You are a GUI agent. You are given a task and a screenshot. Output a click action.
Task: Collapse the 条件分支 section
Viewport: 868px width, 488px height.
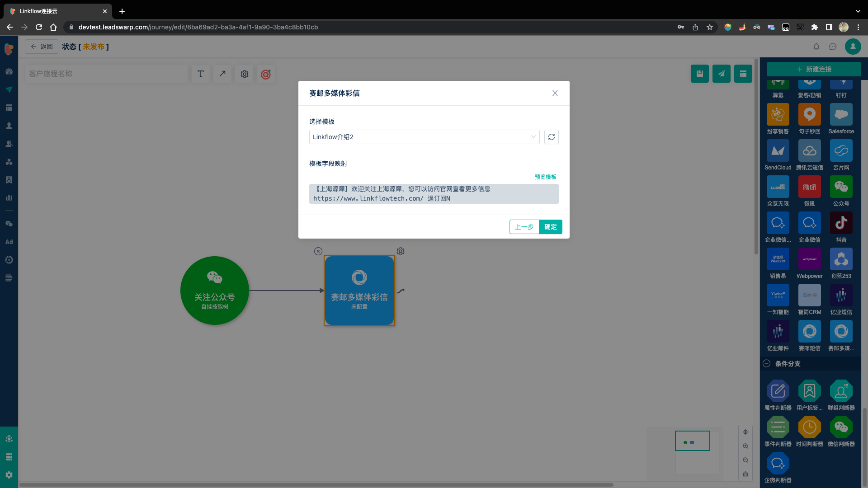[766, 363]
